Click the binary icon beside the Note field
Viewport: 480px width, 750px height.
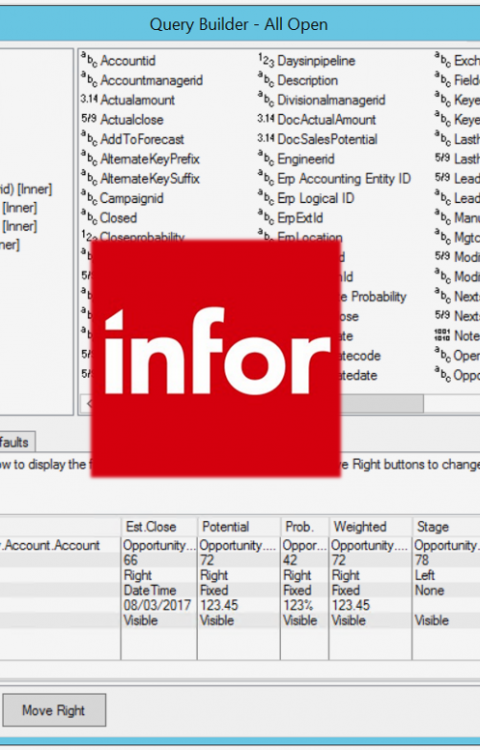[442, 335]
